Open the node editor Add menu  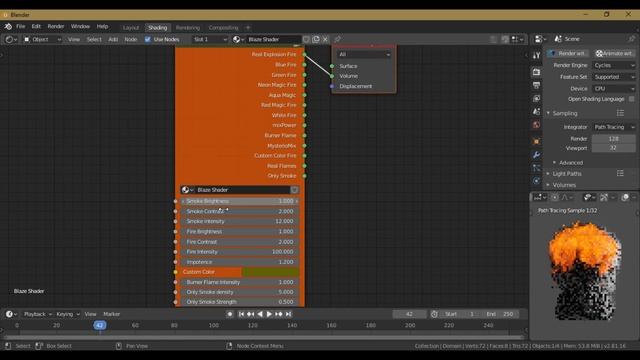[113, 40]
